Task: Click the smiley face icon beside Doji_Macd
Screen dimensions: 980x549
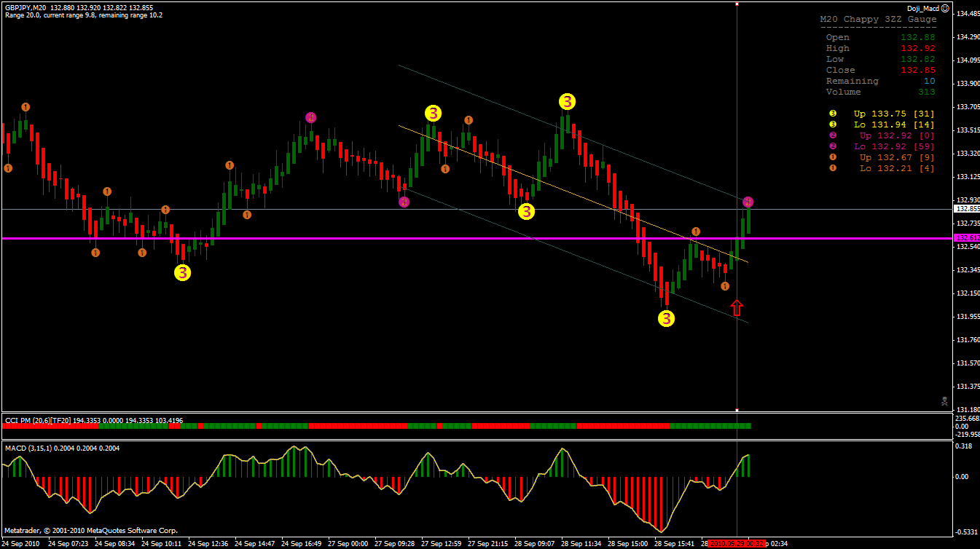Action: click(945, 8)
